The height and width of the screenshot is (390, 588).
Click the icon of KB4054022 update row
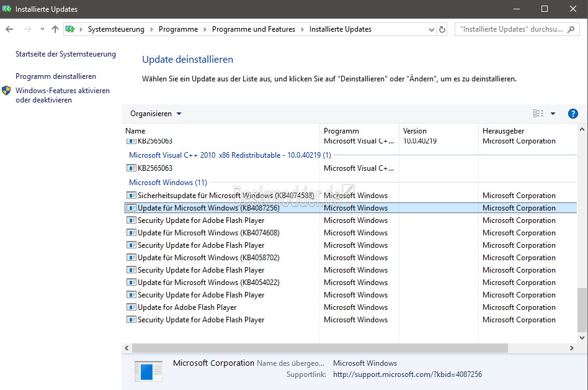(x=131, y=283)
